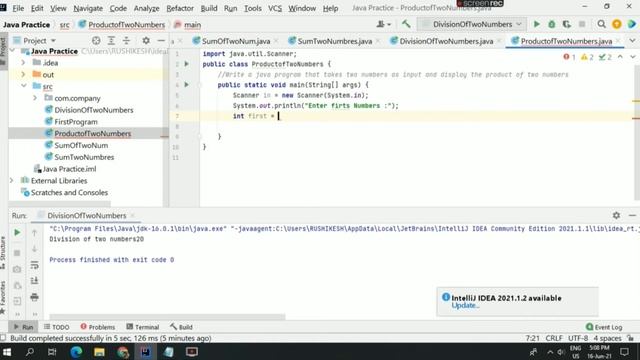Click the Project panel horizontal scrollbar
The width and height of the screenshot is (640, 360).
click(x=60, y=203)
